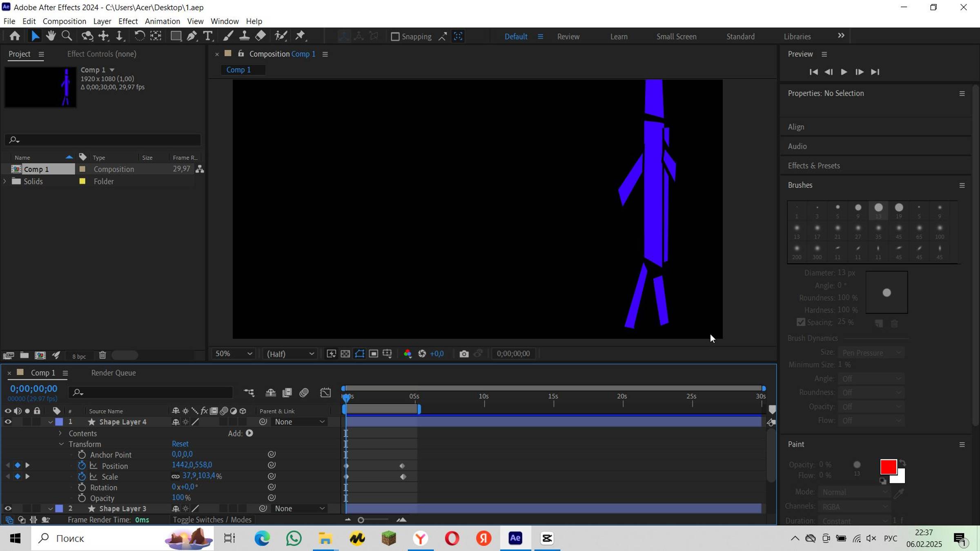Screen dimensions: 980x551
Task: Open the Animation menu
Action: [x=162, y=21]
